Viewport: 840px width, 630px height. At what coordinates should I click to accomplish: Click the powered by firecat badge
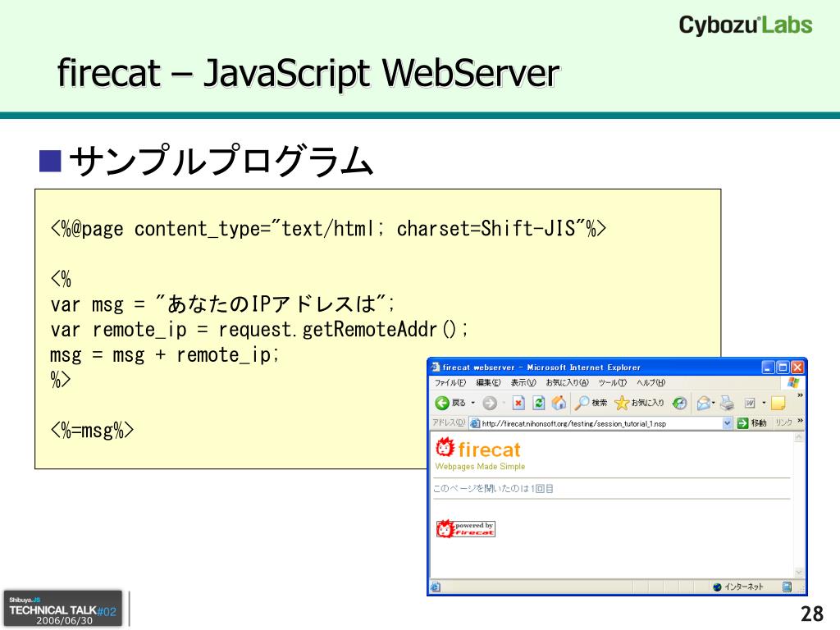tap(465, 528)
